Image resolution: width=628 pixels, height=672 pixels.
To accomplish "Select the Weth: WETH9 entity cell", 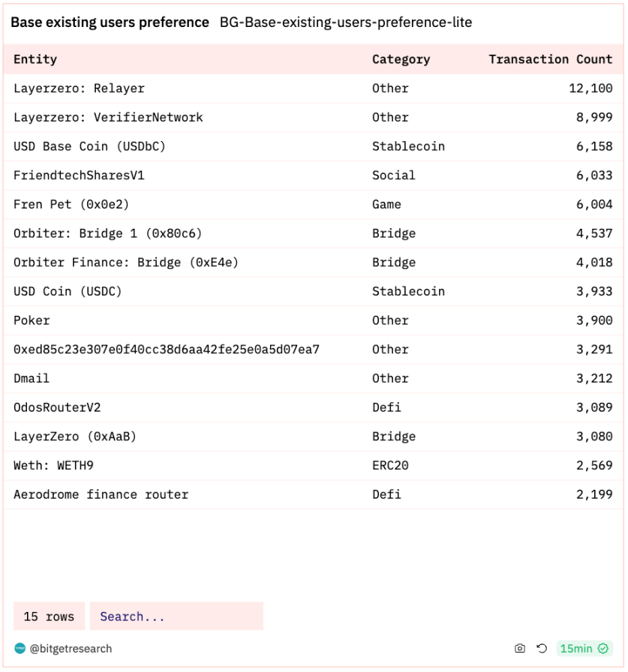I will click(x=53, y=466).
